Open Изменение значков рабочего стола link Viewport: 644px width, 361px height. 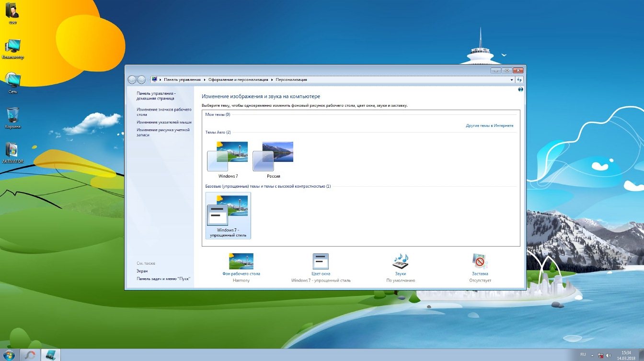(x=164, y=112)
